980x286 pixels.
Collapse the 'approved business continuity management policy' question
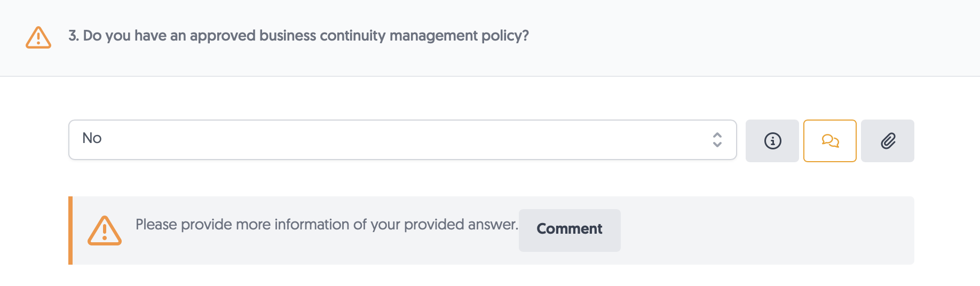(490, 38)
